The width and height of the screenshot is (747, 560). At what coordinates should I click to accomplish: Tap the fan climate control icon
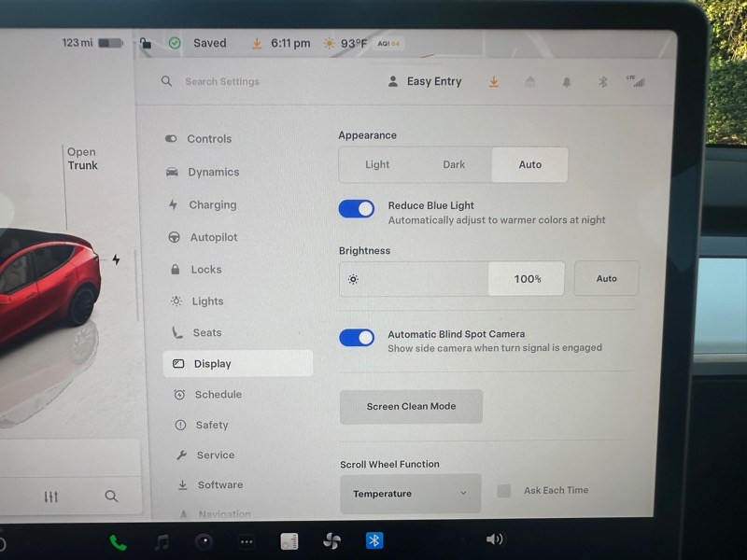tap(331, 540)
